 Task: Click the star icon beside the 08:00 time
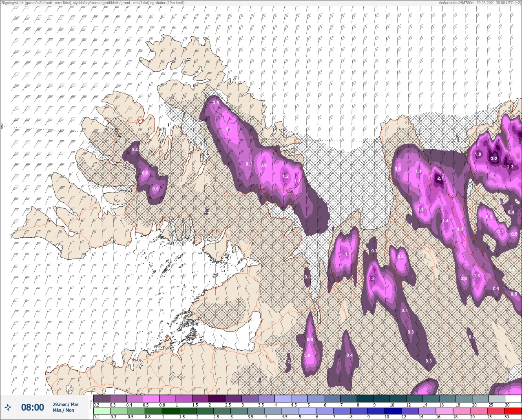point(8,407)
